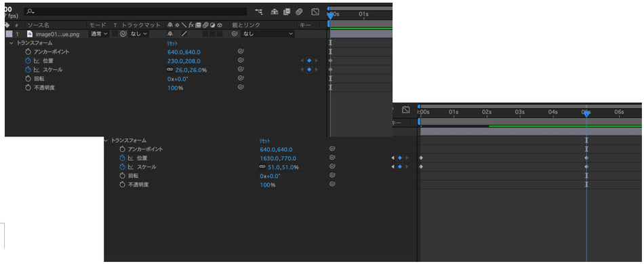Click the graph icon beside 26.0,26.0% scale
This screenshot has width=644, height=264.
pyautogui.click(x=36, y=70)
